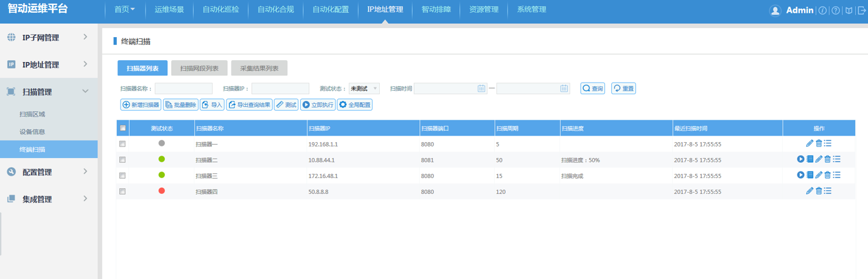Click the 新增扫描器 button
Image resolution: width=868 pixels, height=279 pixels.
[x=141, y=105]
